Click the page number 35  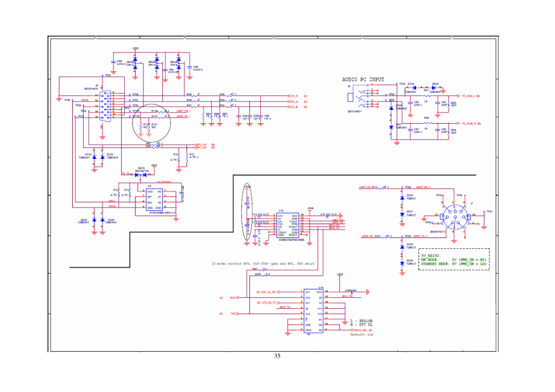click(277, 356)
